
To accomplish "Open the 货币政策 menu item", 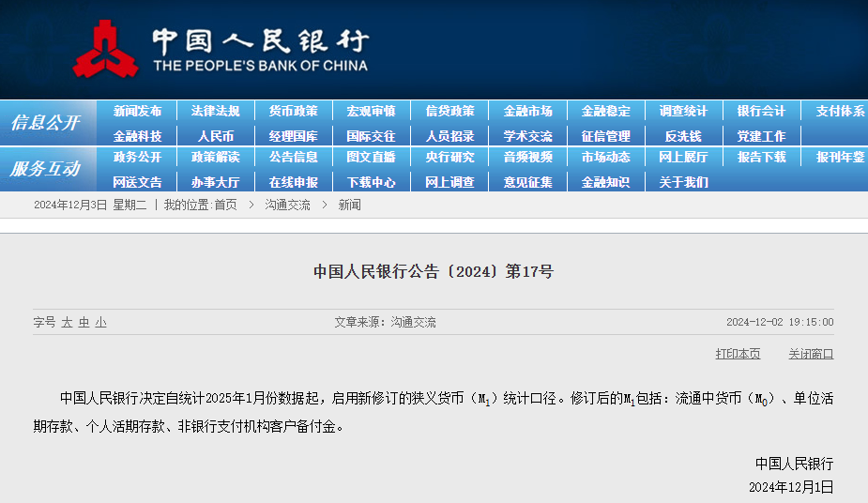I will tap(293, 111).
